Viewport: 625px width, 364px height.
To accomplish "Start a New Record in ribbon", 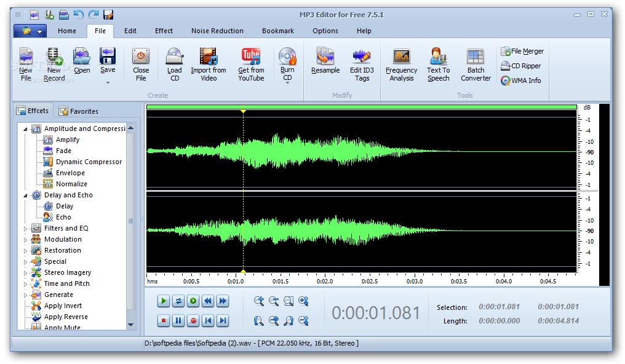I will coord(54,64).
